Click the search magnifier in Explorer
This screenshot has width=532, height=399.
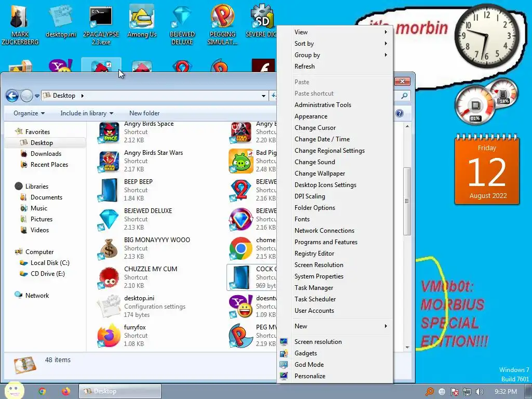pos(404,96)
